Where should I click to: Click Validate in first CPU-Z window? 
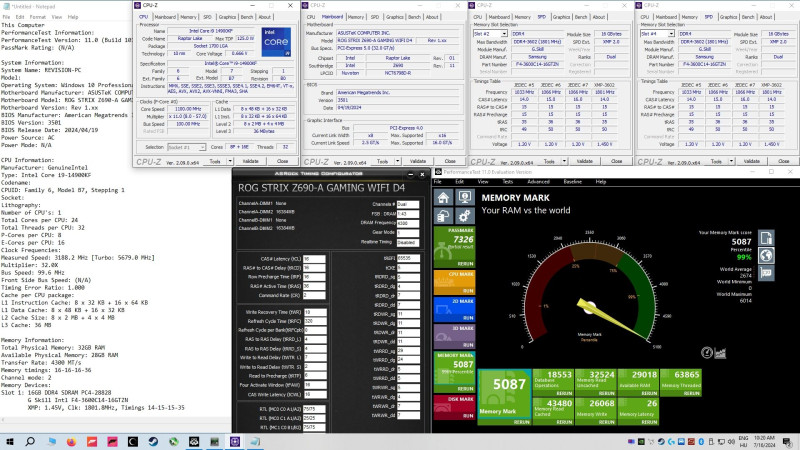pos(250,161)
